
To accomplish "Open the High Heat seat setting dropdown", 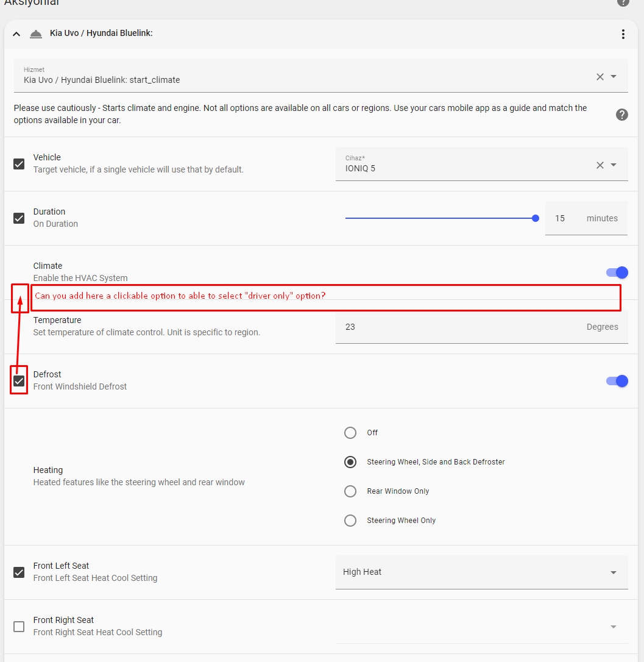I will click(x=614, y=572).
